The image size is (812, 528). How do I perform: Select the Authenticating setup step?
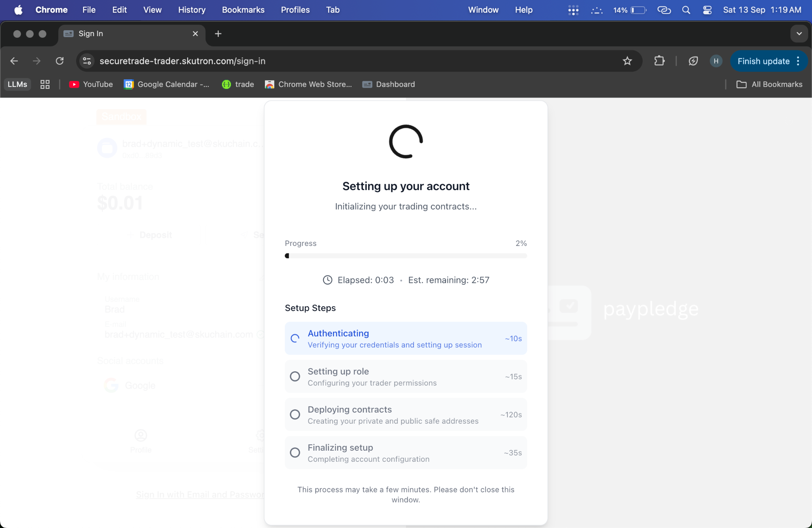(406, 338)
